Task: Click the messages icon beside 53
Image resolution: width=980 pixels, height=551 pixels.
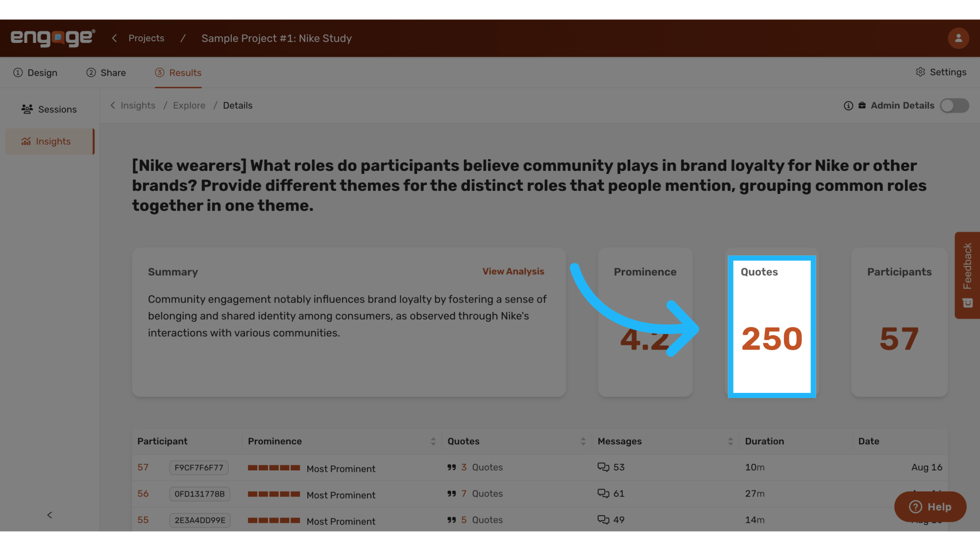Action: pyautogui.click(x=603, y=467)
